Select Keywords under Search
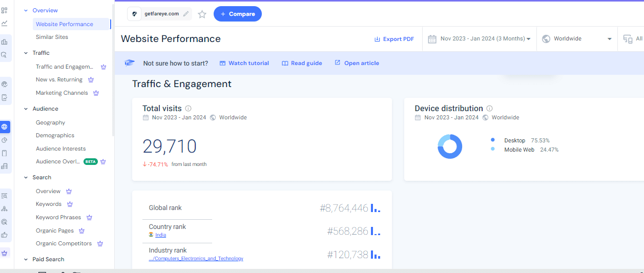Viewport: 644px width, 273px height. coord(49,204)
